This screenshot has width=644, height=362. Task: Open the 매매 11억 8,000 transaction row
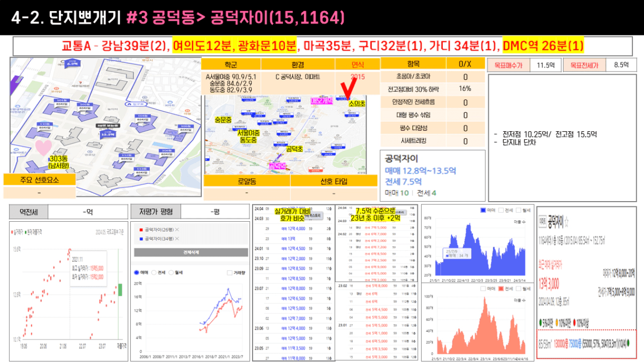tap(293, 358)
